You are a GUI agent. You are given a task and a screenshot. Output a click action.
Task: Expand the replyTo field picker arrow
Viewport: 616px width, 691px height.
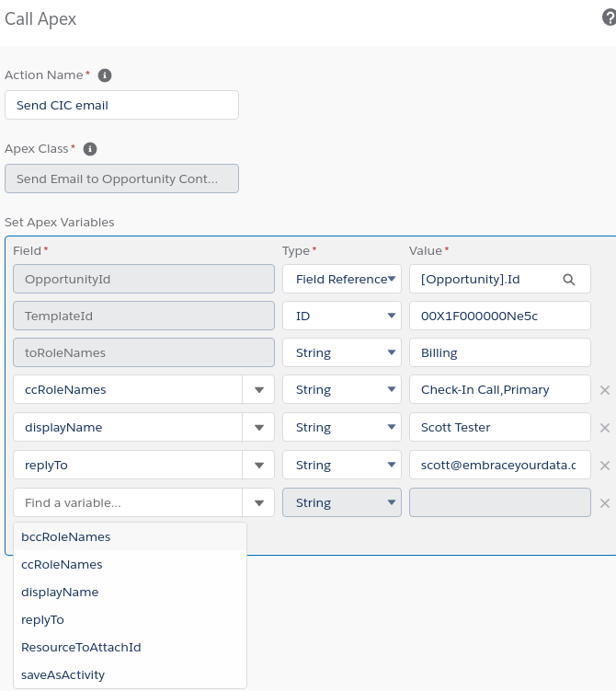[x=258, y=465]
